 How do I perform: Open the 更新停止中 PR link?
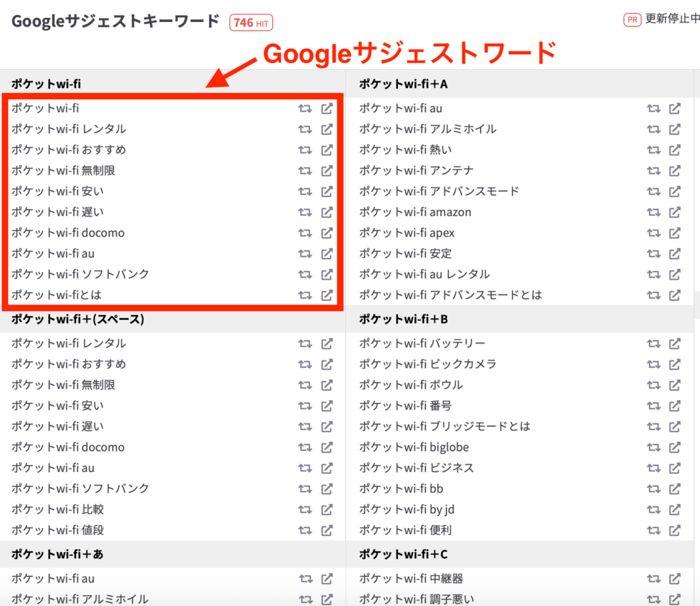click(x=673, y=18)
